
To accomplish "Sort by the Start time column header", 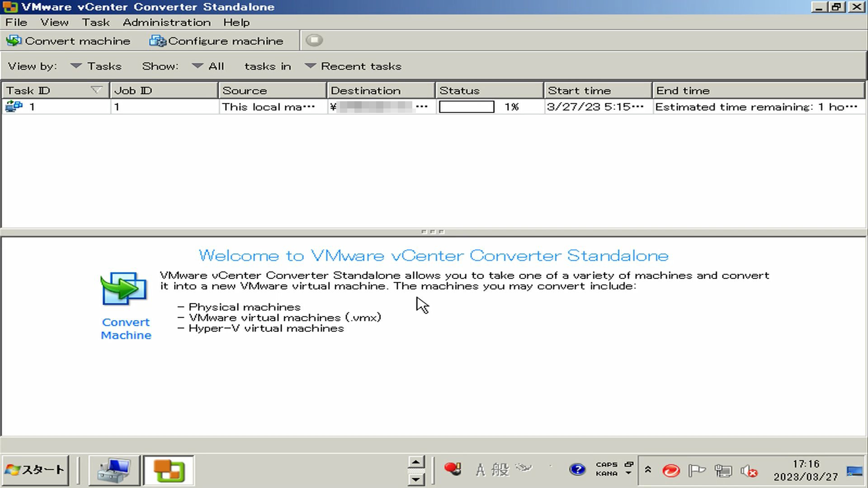I will point(598,90).
